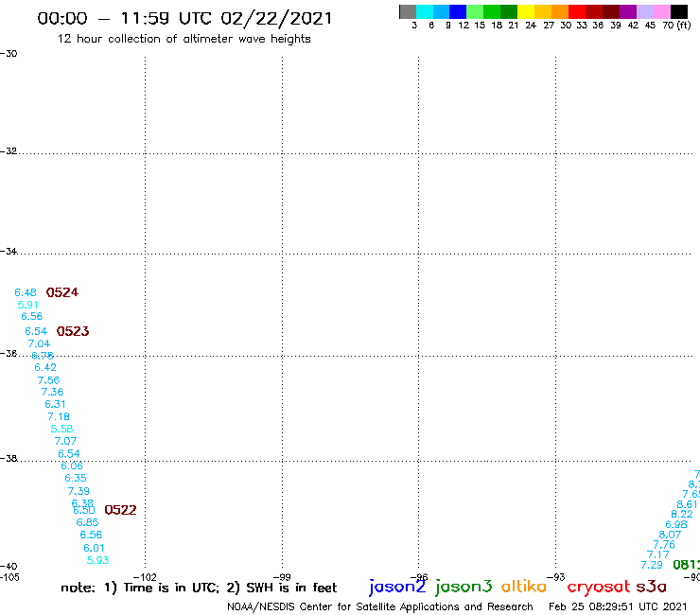Viewport: 700px width, 615px height.
Task: Click the gray swatch in the wave height legend
Action: click(x=408, y=11)
